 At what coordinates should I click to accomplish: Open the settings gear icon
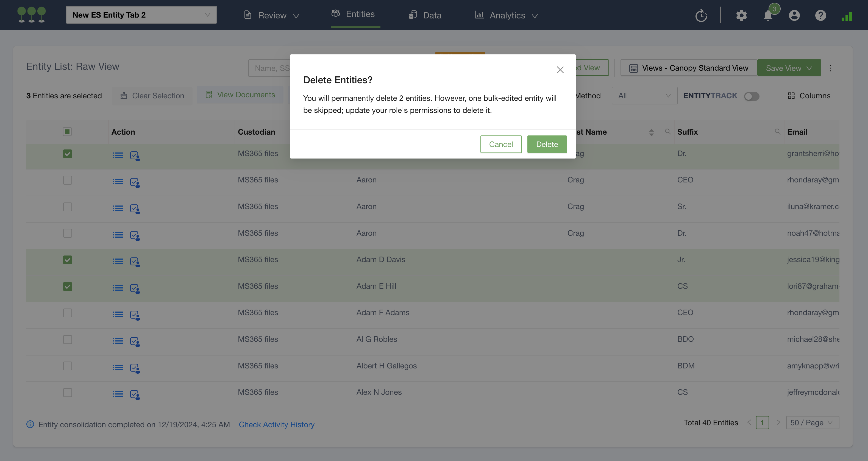741,15
